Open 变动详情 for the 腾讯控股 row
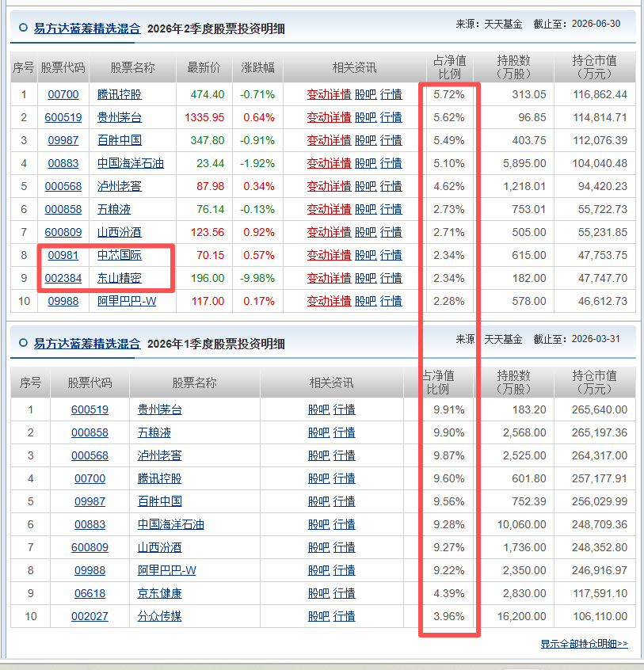 (x=329, y=94)
